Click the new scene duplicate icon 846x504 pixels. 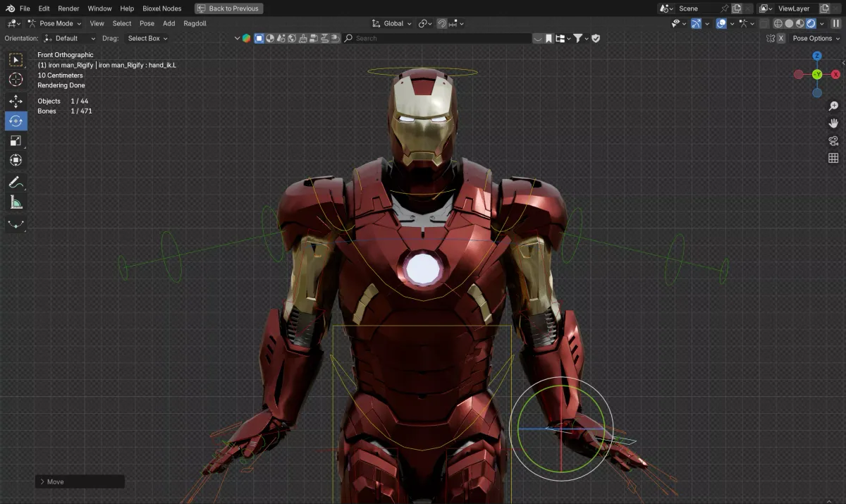(736, 8)
